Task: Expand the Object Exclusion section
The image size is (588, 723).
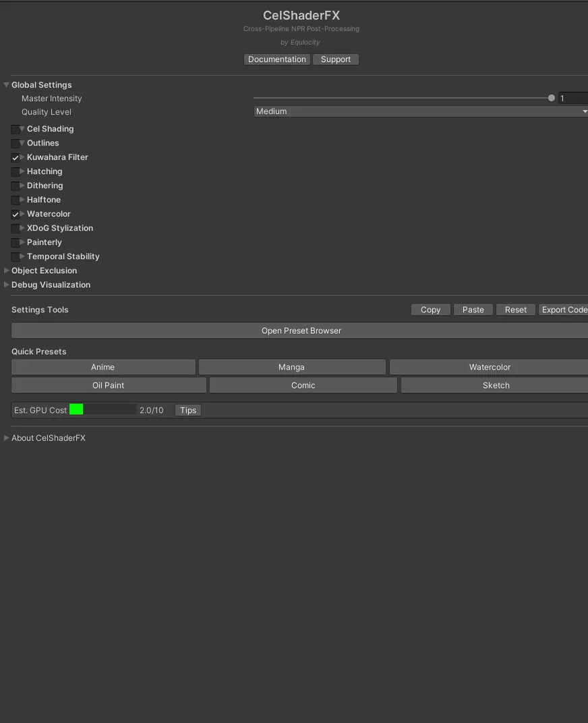Action: click(7, 270)
